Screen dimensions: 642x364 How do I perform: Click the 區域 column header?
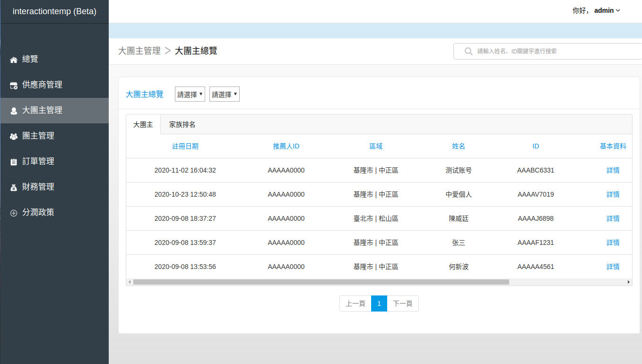376,146
